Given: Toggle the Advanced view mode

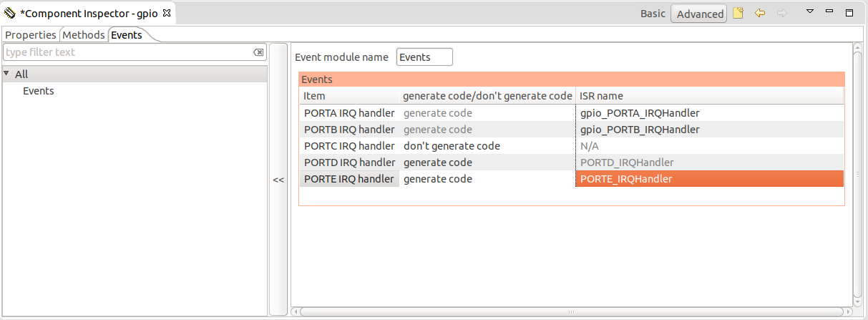Looking at the screenshot, I should [x=699, y=14].
